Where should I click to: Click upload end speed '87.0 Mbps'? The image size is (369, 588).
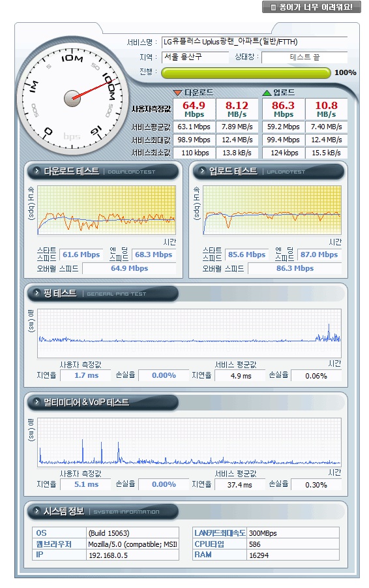click(x=319, y=255)
